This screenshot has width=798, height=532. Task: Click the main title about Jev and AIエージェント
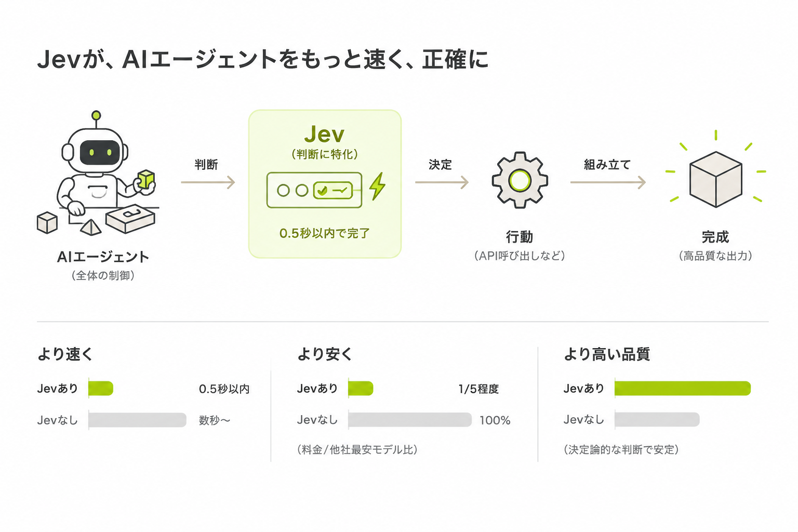pyautogui.click(x=263, y=59)
